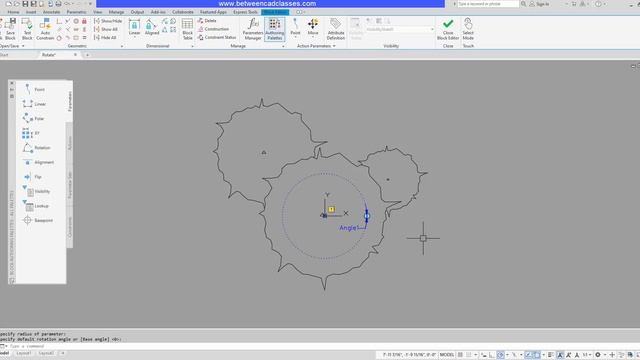This screenshot has width=640, height=360.
Task: Switch to Layout1 tab
Action: [x=24, y=353]
